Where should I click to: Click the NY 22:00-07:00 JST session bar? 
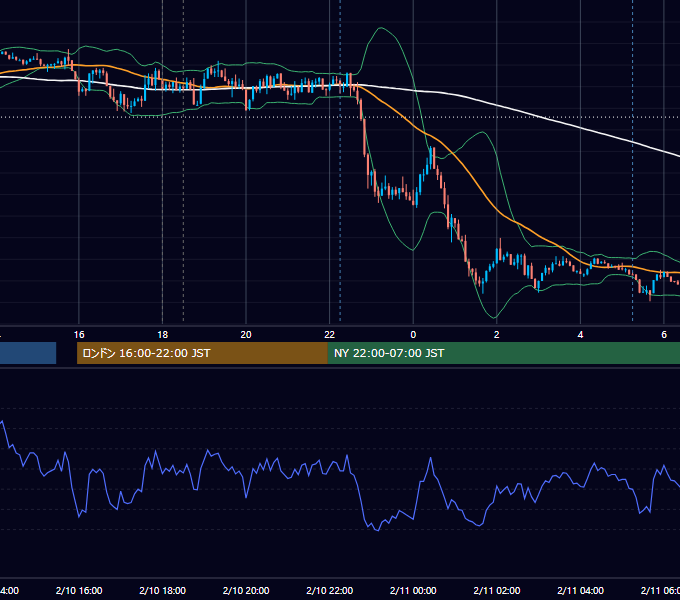503,353
